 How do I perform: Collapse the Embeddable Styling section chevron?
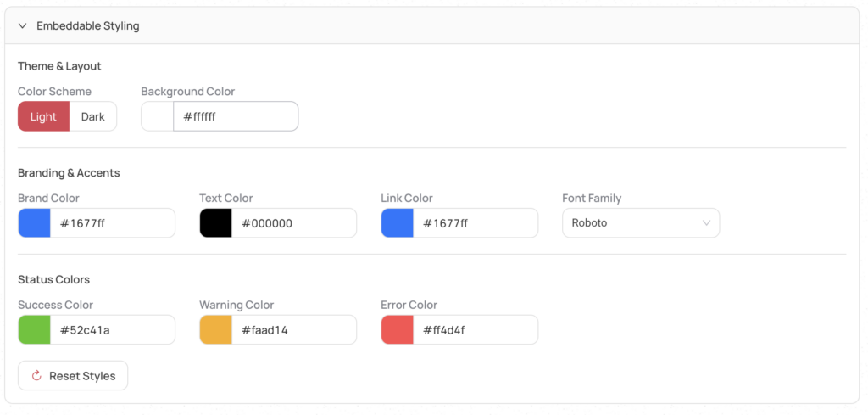point(23,25)
